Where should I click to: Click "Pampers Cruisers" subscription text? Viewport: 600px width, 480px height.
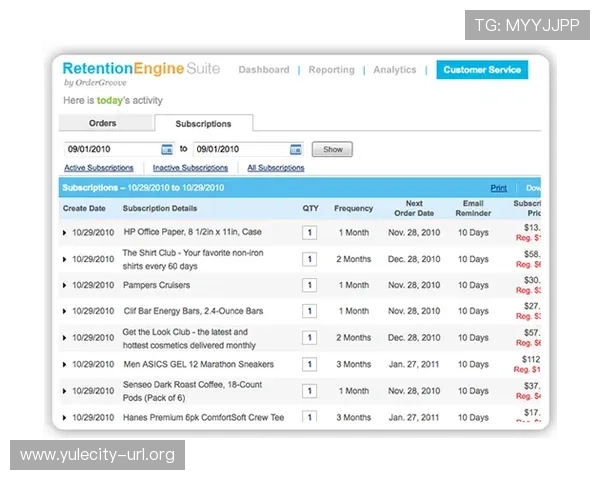pyautogui.click(x=157, y=285)
